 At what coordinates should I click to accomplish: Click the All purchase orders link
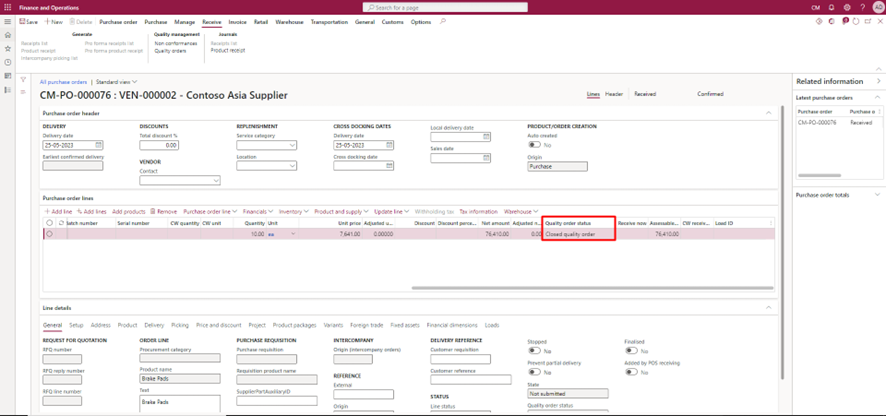coord(63,82)
